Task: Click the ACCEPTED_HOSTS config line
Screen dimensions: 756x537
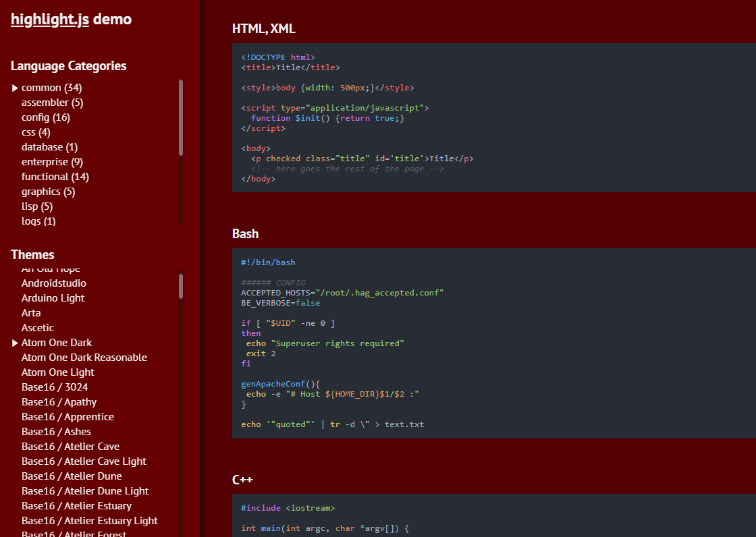Action: point(342,293)
